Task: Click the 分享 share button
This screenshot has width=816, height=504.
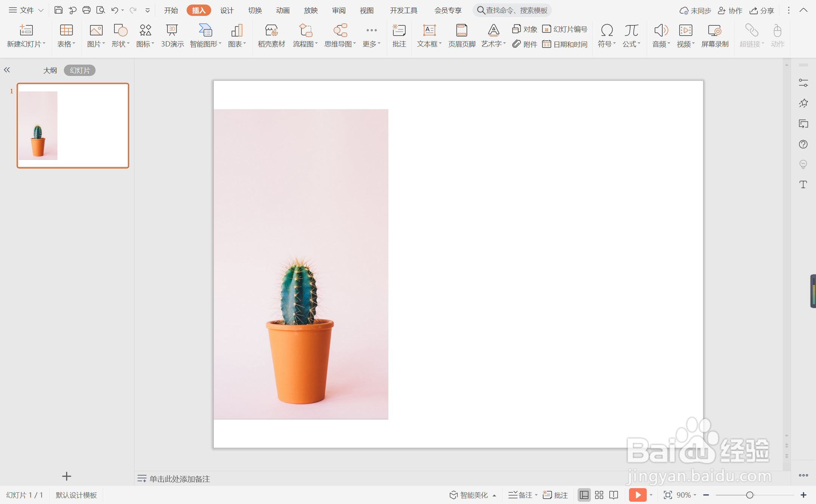Action: point(762,11)
